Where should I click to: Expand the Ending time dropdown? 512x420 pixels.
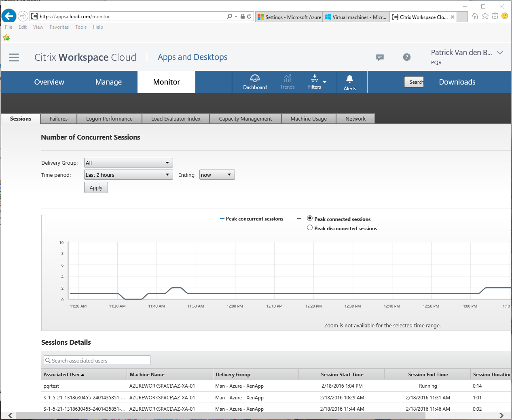[217, 175]
